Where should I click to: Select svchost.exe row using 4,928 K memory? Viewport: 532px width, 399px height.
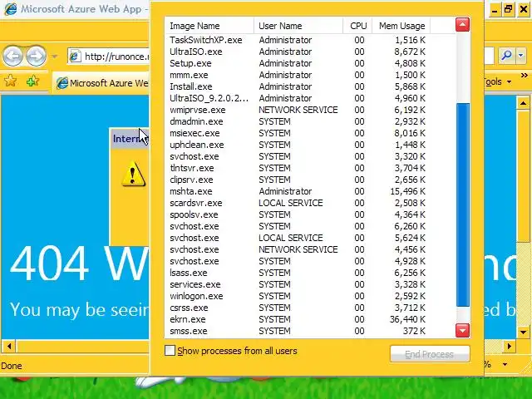click(x=310, y=261)
